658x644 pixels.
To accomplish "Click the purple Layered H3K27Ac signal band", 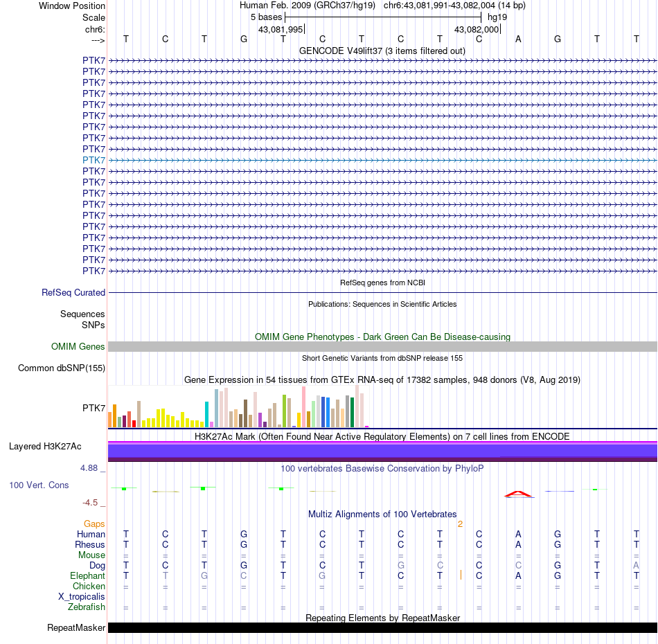I will point(383,451).
